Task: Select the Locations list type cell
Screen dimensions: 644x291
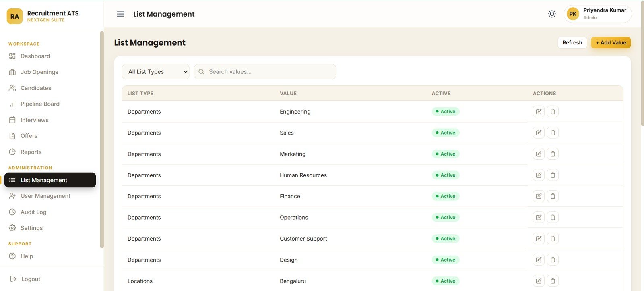Action: coord(140,281)
